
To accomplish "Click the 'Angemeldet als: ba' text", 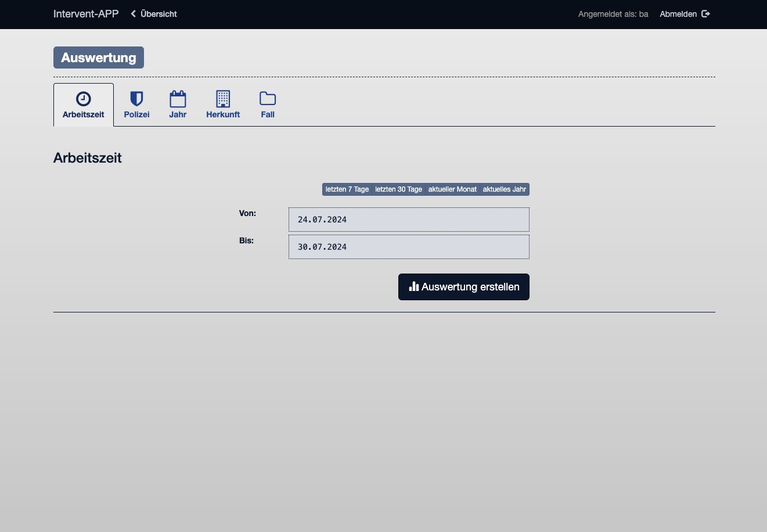I will (613, 14).
